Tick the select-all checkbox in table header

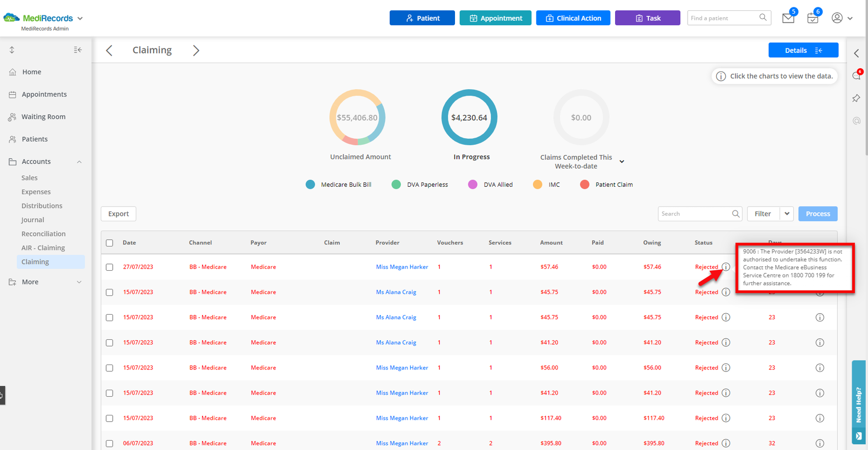coord(110,243)
